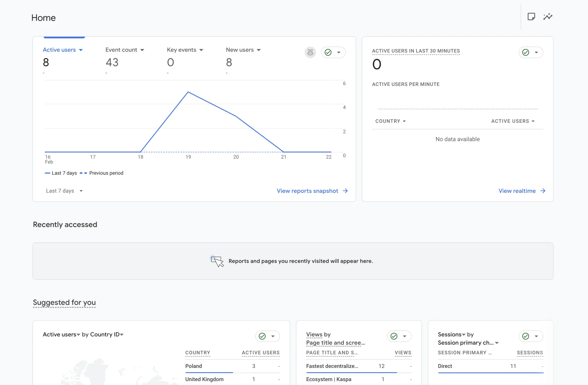
Task: Open the Country dimension dropdown in realtime card
Action: pyautogui.click(x=390, y=121)
